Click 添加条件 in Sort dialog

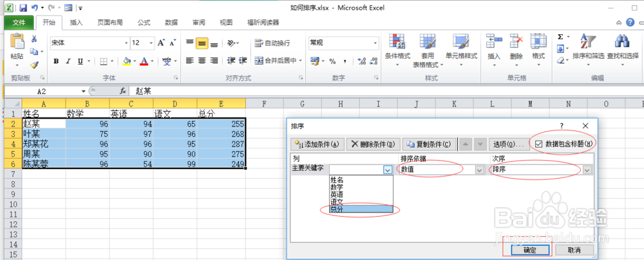point(317,144)
